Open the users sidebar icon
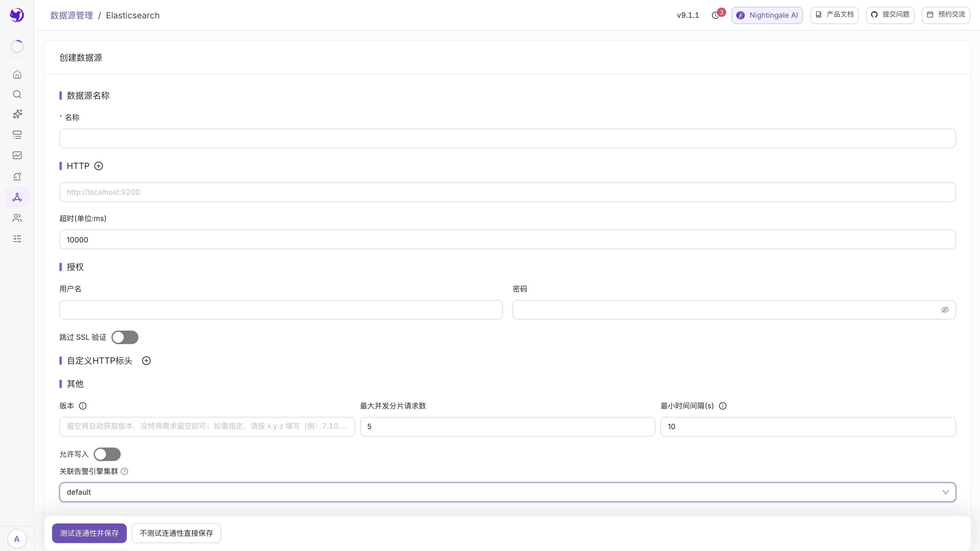The height and width of the screenshot is (551, 980). [17, 218]
